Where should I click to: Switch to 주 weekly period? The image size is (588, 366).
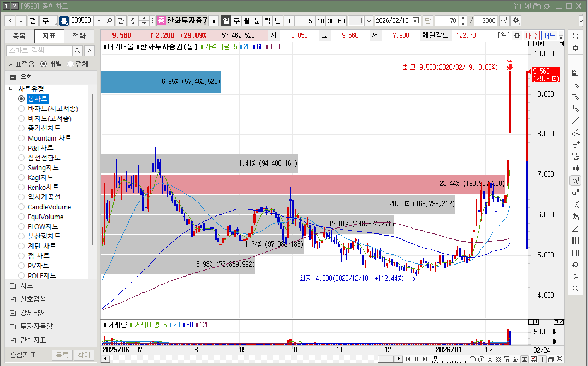tap(236, 21)
